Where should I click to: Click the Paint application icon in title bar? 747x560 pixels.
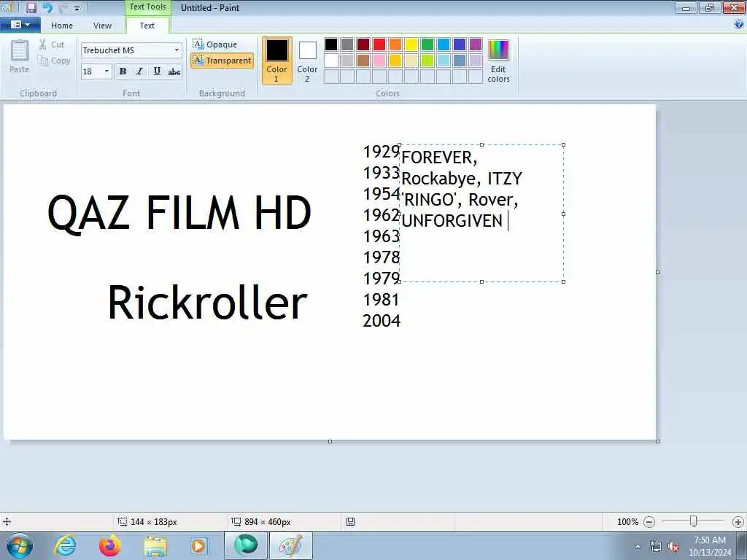(7, 7)
